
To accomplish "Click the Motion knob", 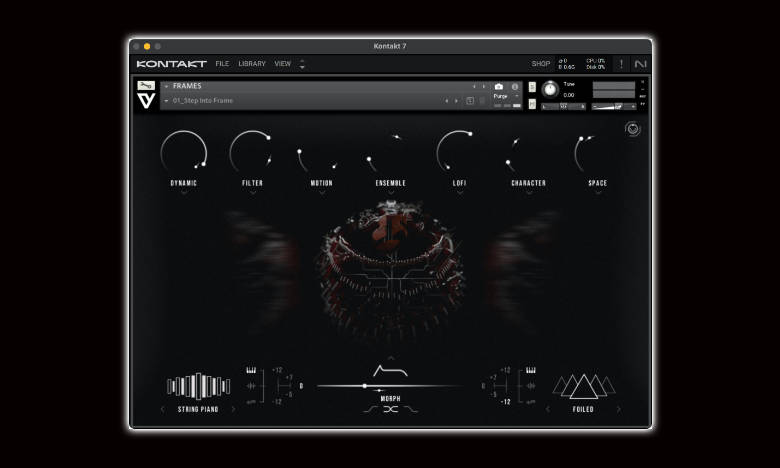I will [322, 153].
